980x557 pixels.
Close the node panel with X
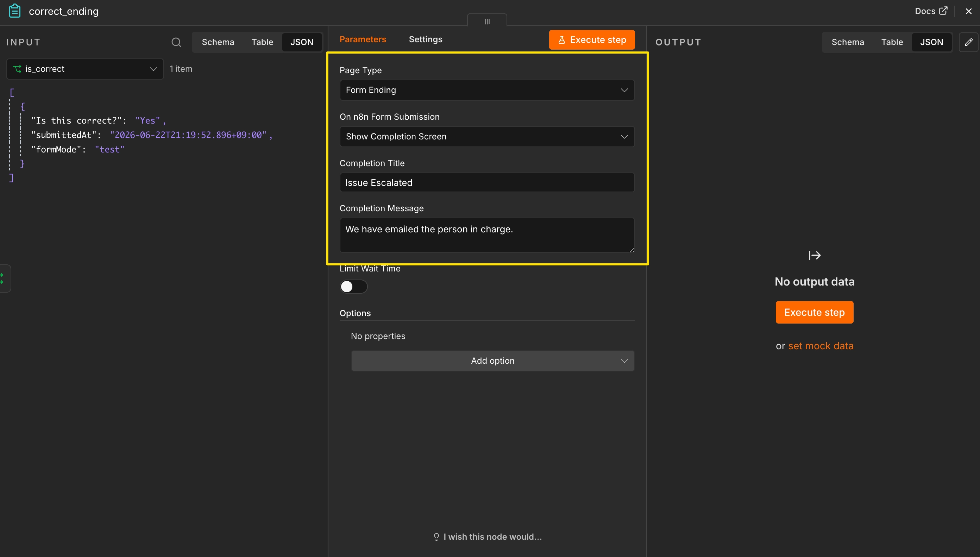[968, 11]
